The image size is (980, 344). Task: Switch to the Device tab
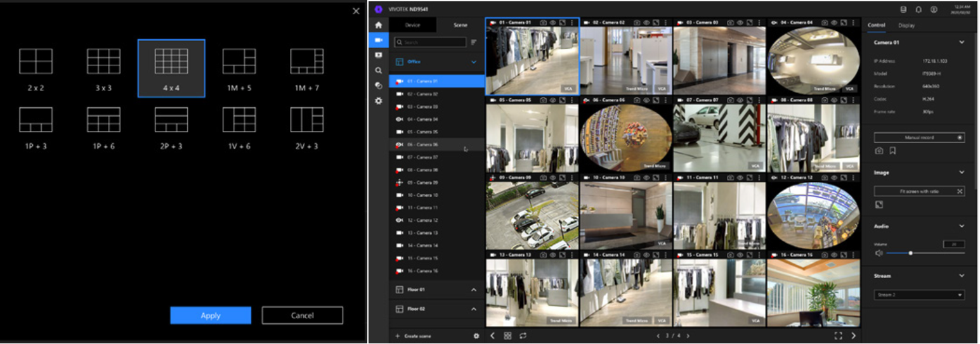coord(412,25)
